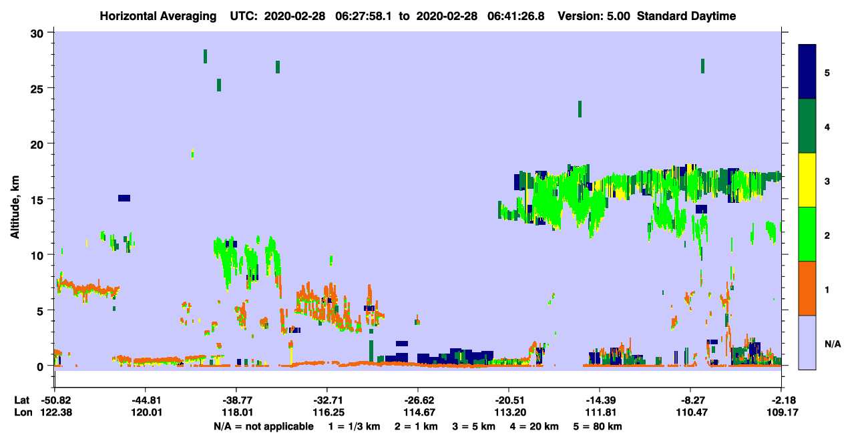Click the legend text 'N/A = not applicable'

click(263, 426)
